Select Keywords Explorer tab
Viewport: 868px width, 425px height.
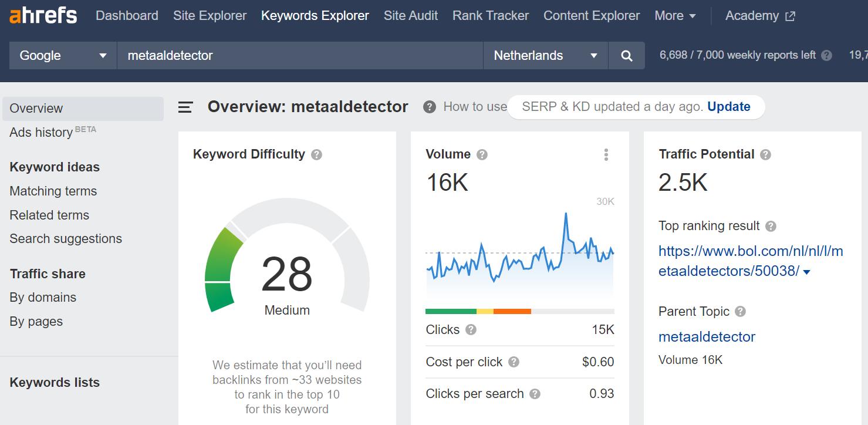click(315, 16)
